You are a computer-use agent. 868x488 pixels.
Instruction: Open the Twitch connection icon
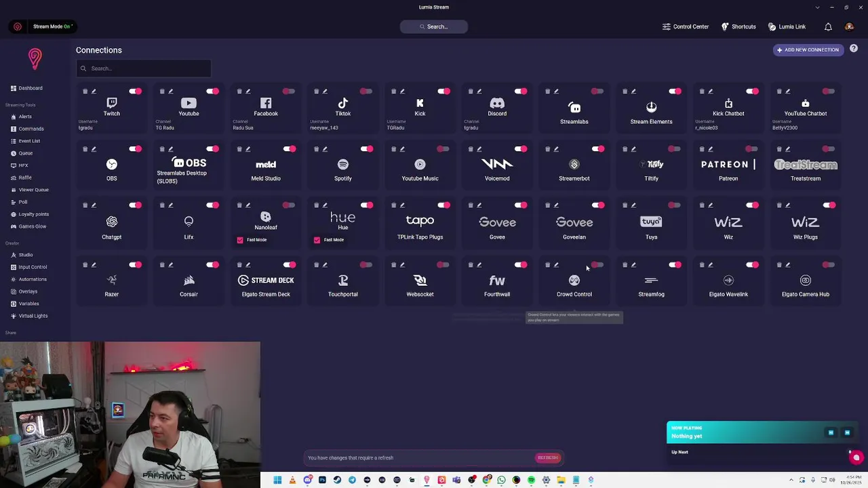[x=112, y=103]
